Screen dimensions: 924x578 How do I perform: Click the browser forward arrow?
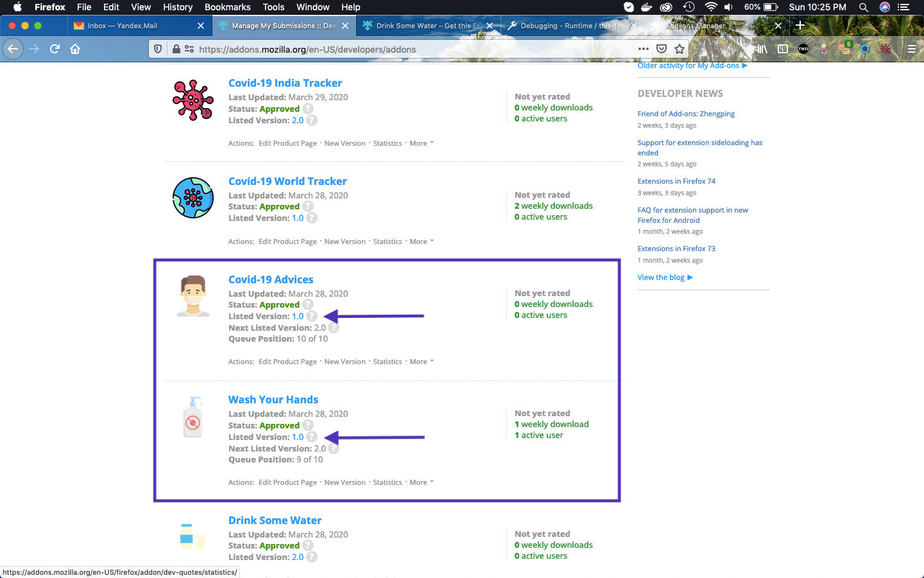point(34,49)
